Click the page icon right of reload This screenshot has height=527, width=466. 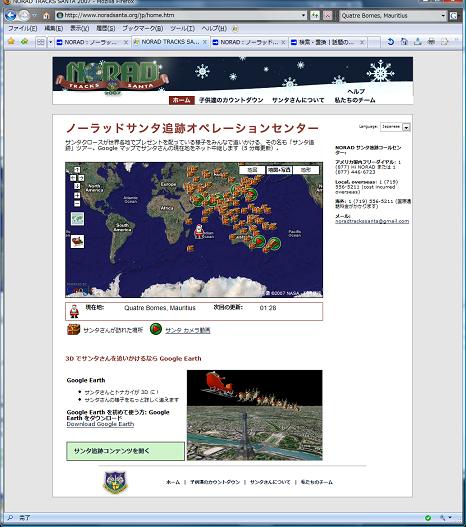tap(404, 42)
